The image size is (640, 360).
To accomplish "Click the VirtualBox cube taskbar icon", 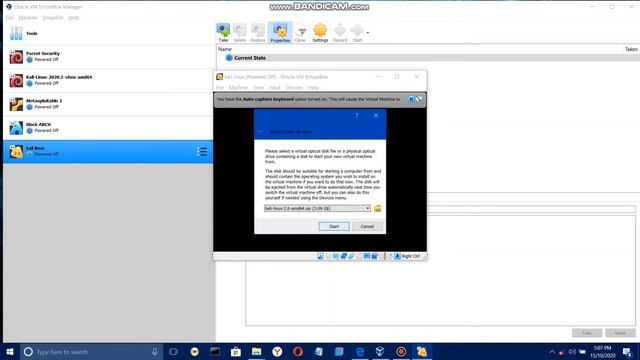I will (x=380, y=352).
